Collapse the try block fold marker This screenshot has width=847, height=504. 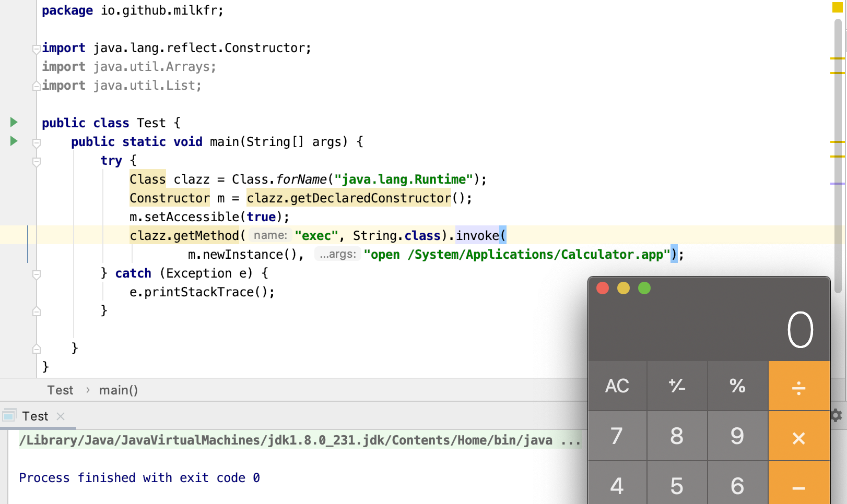pos(37,162)
